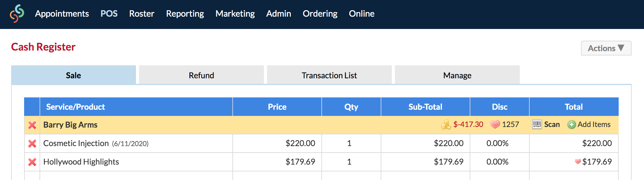Delete Cosmetic Injection line with red X
The width and height of the screenshot is (644, 180).
(x=32, y=143)
